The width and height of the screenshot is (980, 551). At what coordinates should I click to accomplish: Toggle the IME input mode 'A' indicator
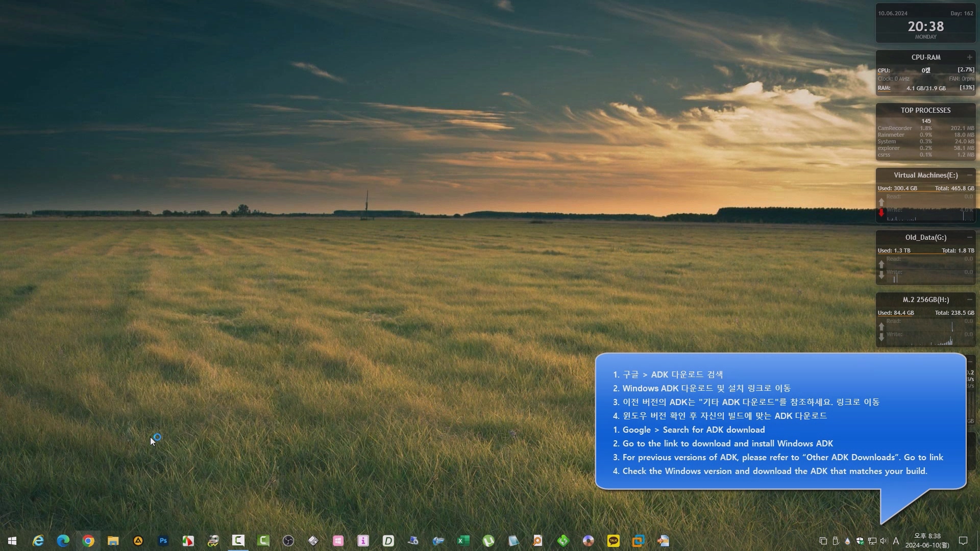point(896,541)
